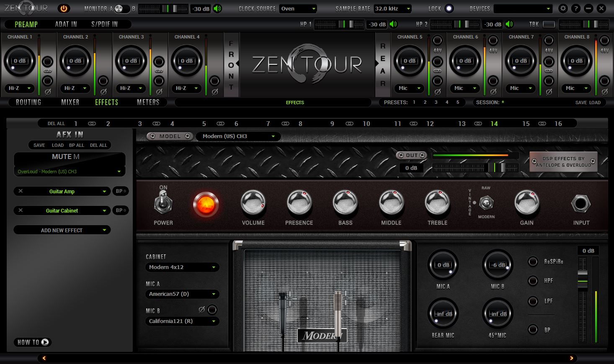Screen dimensions: 614x364
Task: Open settings gear in the title bar
Action: pos(563,8)
